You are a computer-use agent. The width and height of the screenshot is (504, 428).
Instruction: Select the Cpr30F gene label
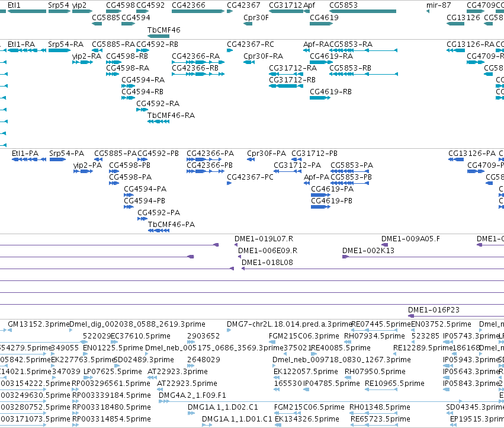click(x=256, y=18)
